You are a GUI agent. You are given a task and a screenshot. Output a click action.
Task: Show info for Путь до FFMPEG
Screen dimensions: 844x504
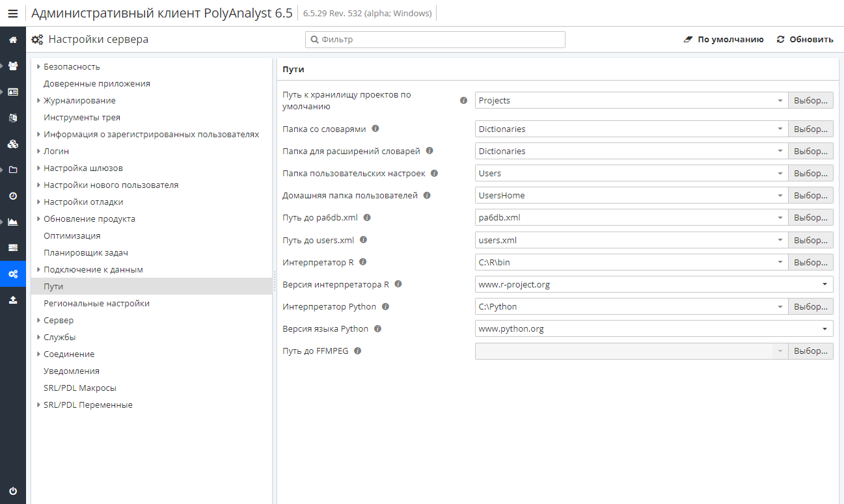pyautogui.click(x=357, y=351)
